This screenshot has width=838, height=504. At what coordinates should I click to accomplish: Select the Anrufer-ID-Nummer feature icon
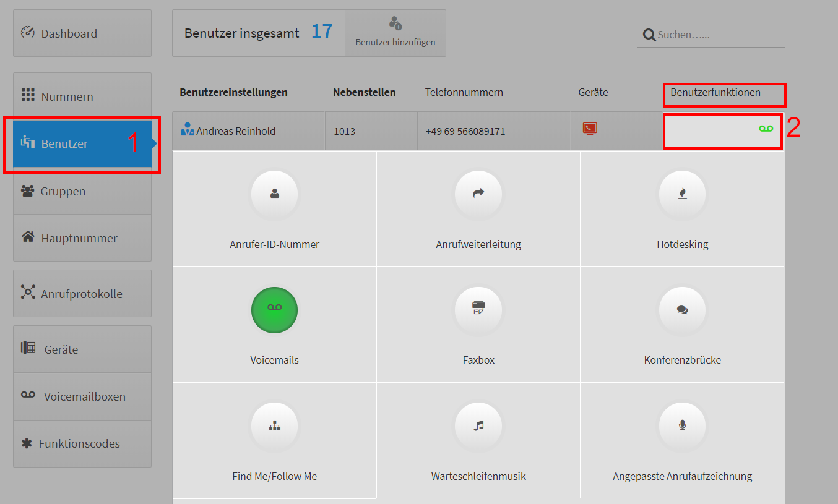coord(274,194)
